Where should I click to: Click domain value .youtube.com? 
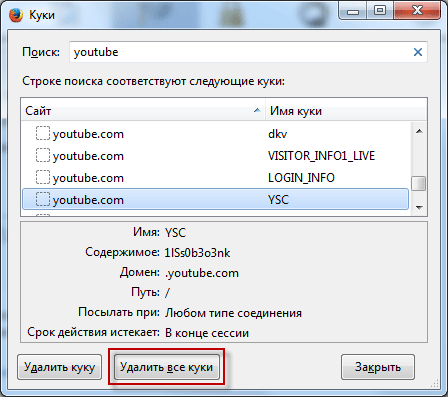click(x=202, y=273)
